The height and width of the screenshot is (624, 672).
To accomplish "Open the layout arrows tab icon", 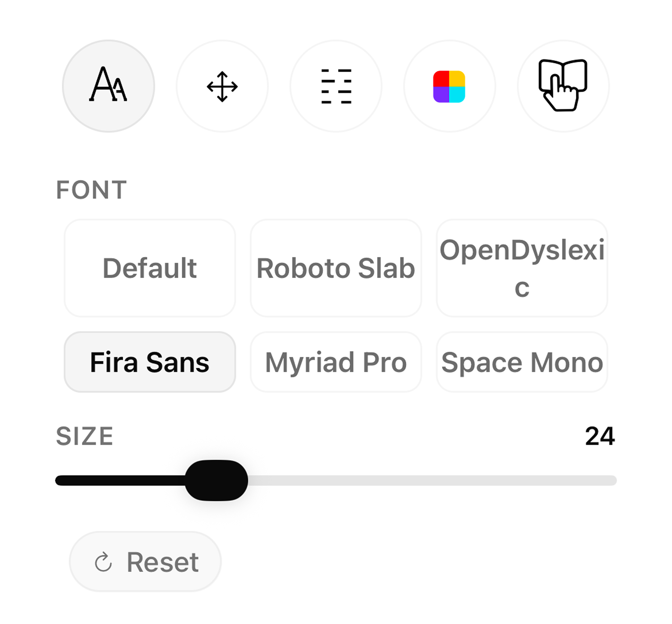I will coord(222,86).
